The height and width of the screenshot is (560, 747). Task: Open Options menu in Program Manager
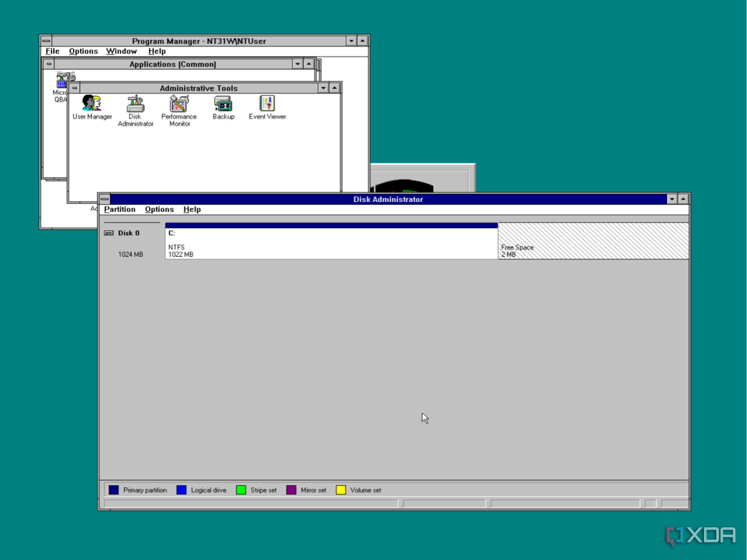pos(83,51)
